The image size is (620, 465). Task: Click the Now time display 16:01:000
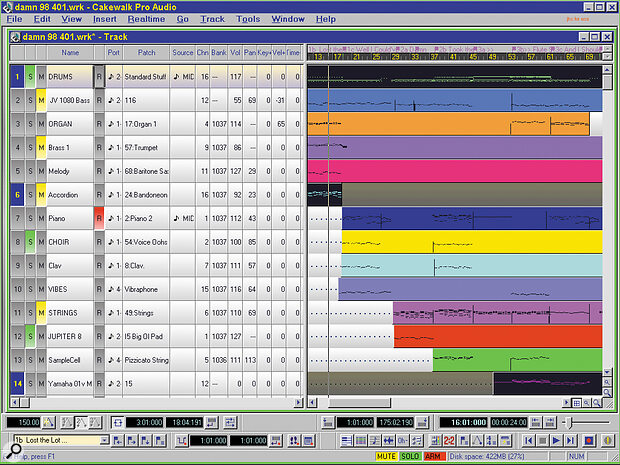464,422
